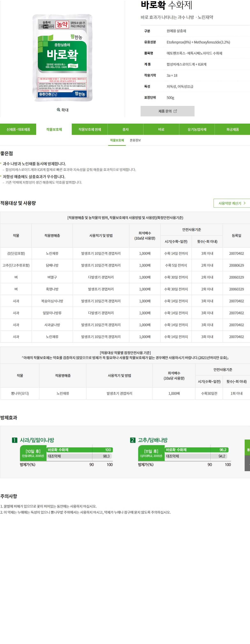250x644 pixels.
Task: Click the 방제효과 heading
Action: (x=9, y=418)
